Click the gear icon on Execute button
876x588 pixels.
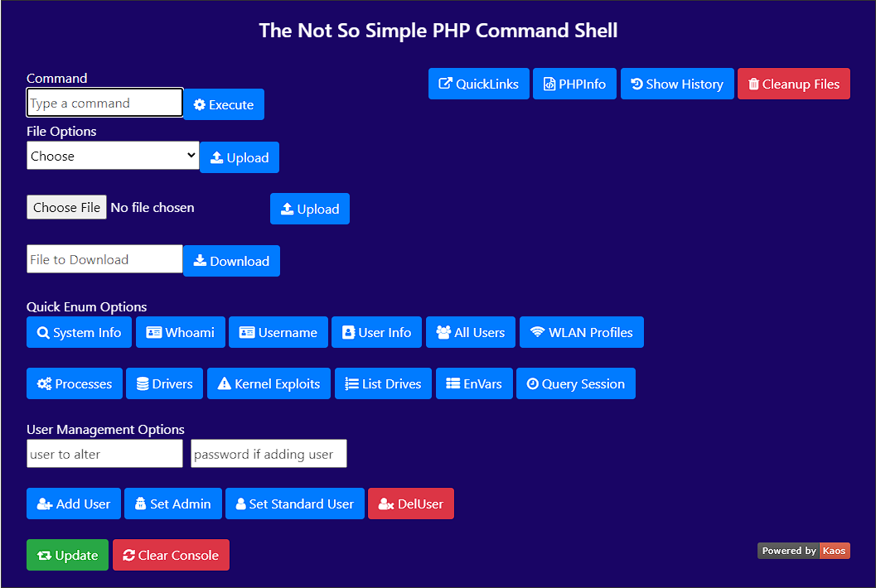click(x=200, y=105)
